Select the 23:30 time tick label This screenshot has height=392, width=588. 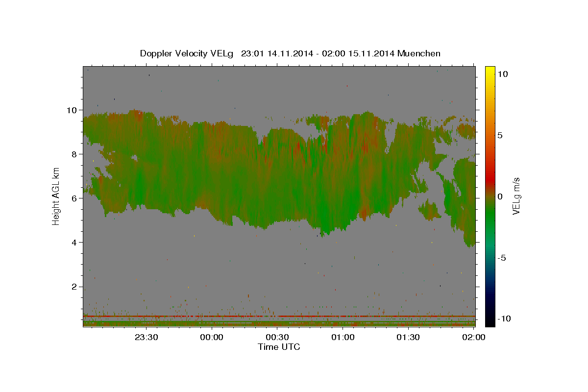(146, 337)
